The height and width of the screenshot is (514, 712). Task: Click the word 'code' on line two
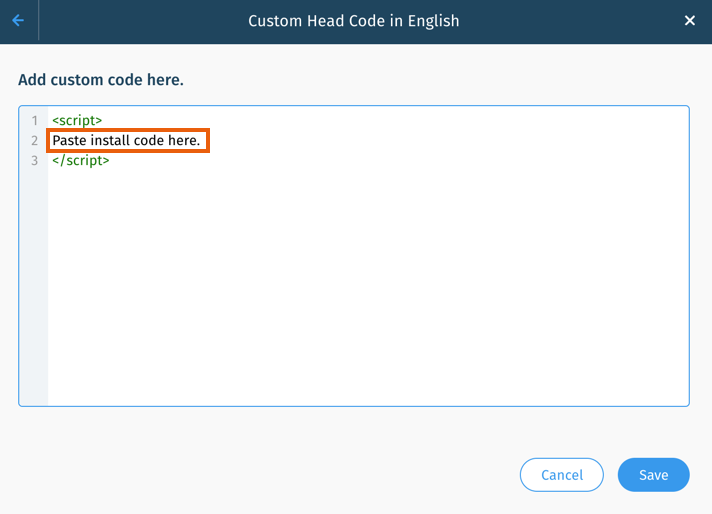pos(149,140)
